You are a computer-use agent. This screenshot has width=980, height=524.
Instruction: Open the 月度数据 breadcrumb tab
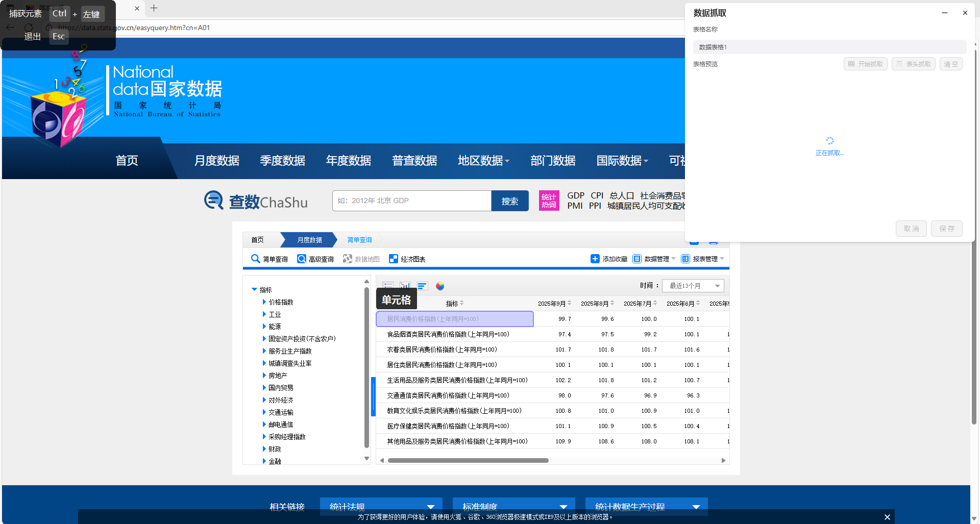pyautogui.click(x=308, y=240)
